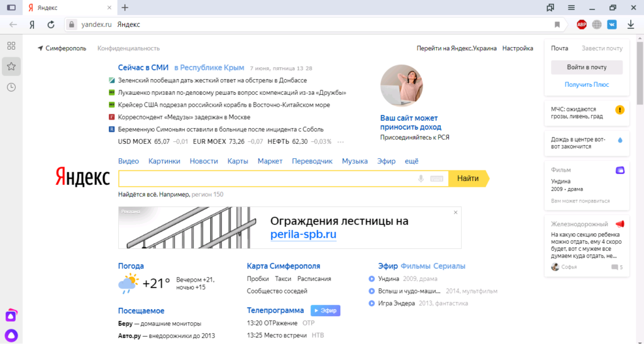
Task: Open the Музыка service tab
Action: (355, 162)
